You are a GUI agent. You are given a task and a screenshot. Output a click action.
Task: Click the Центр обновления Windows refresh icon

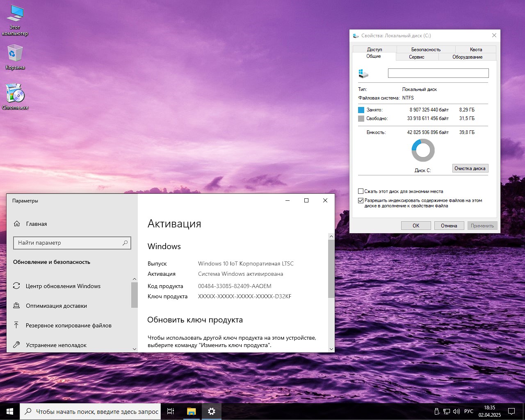[x=16, y=286]
